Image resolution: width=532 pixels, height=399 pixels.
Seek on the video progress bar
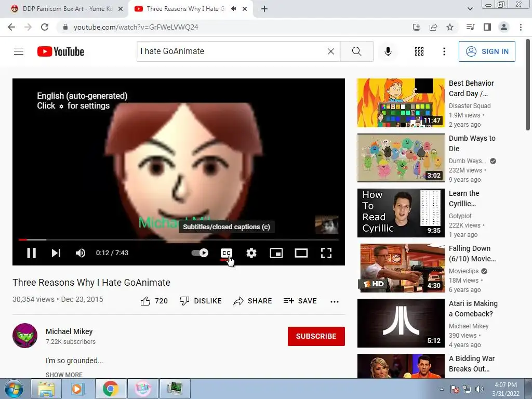[179, 240]
